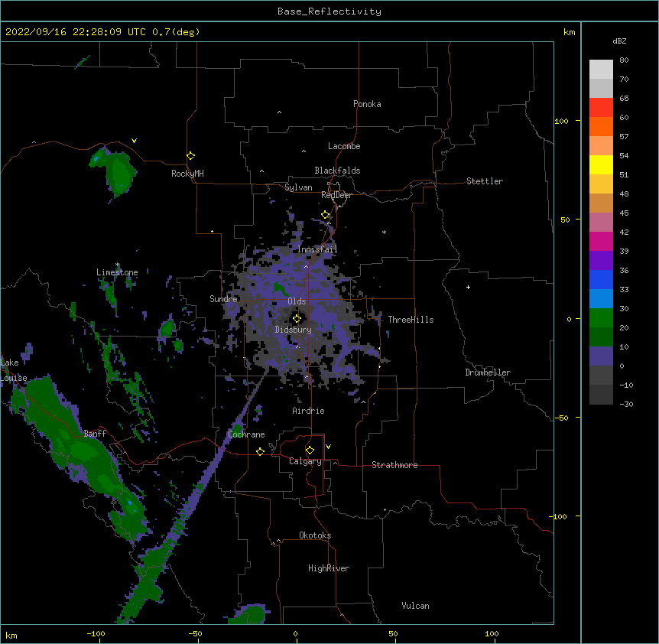The height and width of the screenshot is (644, 659).
Task: Click the Sundre label
Action: coord(223,299)
